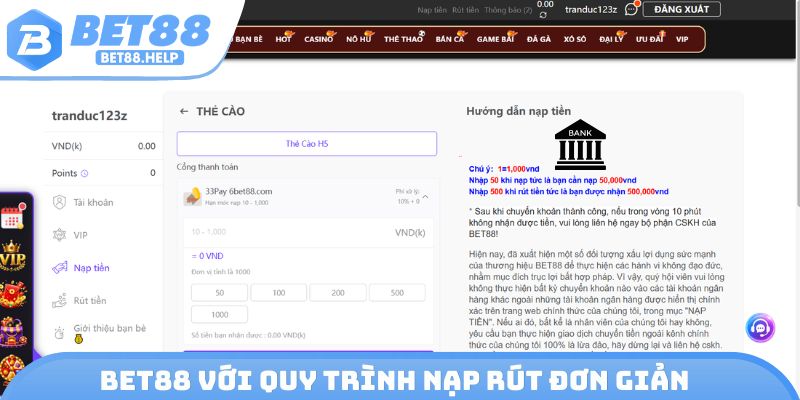The height and width of the screenshot is (400, 800).
Task: Click the Points balance row
Action: pyautogui.click(x=104, y=173)
